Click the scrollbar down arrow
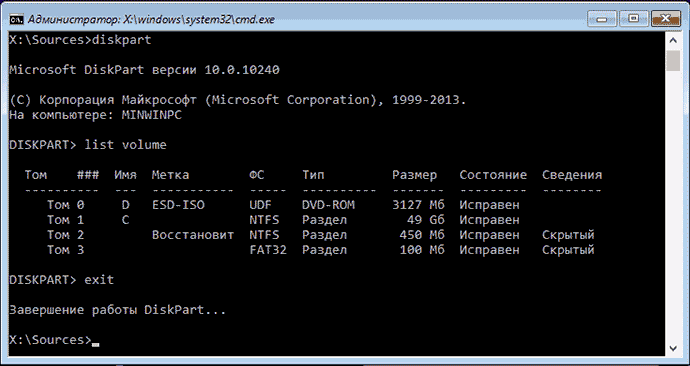690x366 pixels. 673,348
